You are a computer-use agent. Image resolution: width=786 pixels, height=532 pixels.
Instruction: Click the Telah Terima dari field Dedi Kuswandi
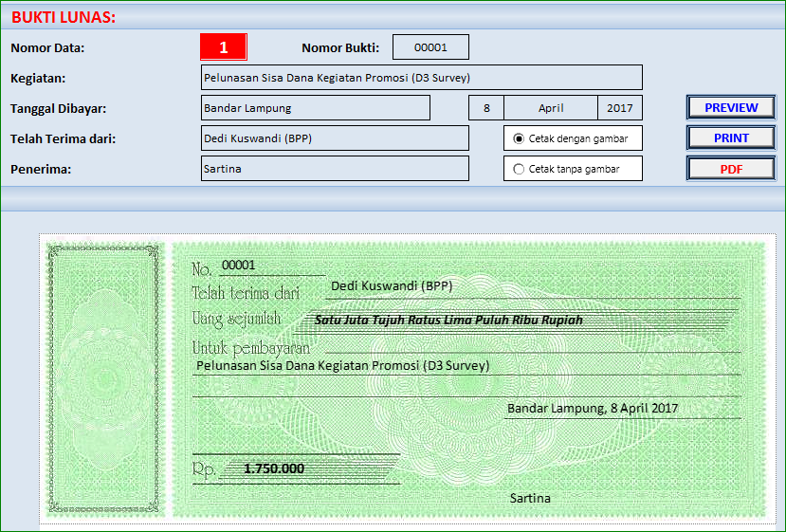click(335, 138)
